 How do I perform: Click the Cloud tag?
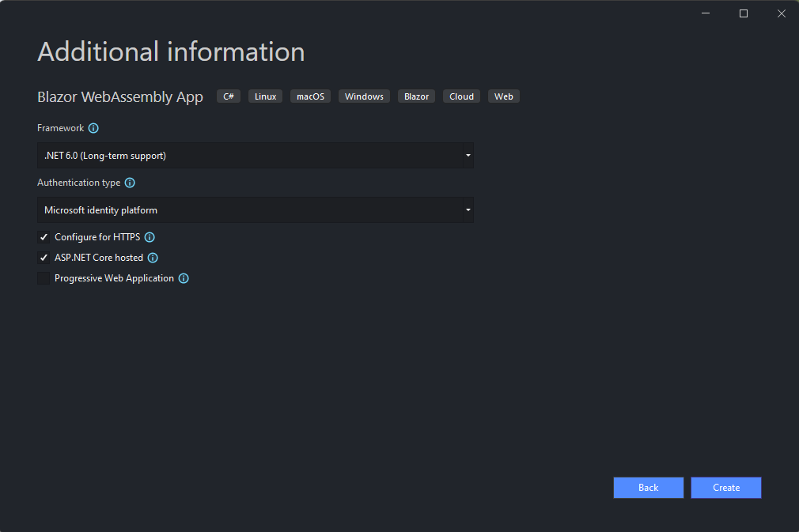tap(461, 96)
